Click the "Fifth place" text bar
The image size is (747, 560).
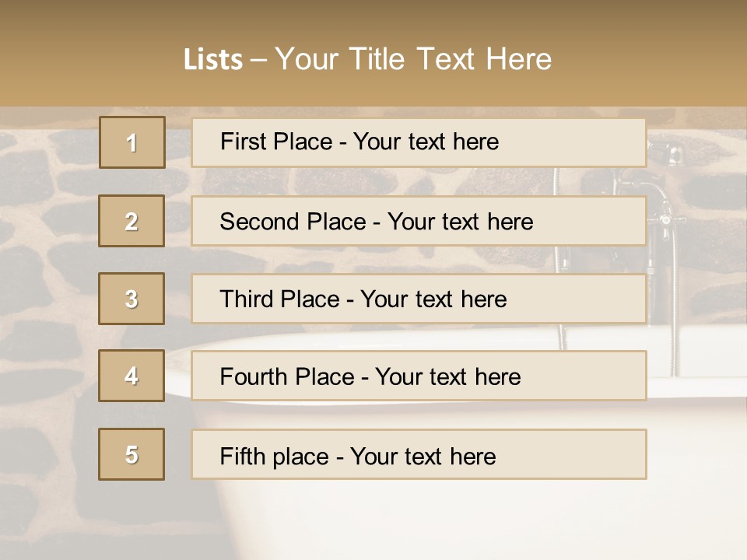tap(419, 454)
